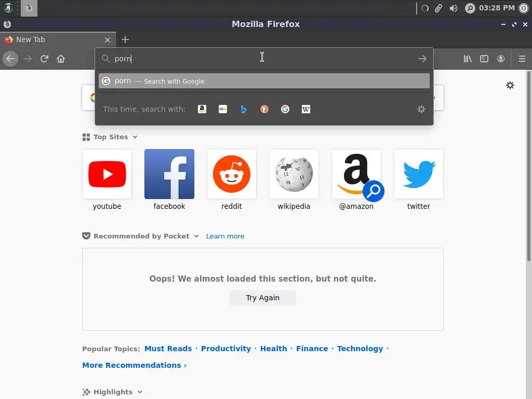Click the Try Again button
Screen dimensions: 532x399
click(x=262, y=298)
